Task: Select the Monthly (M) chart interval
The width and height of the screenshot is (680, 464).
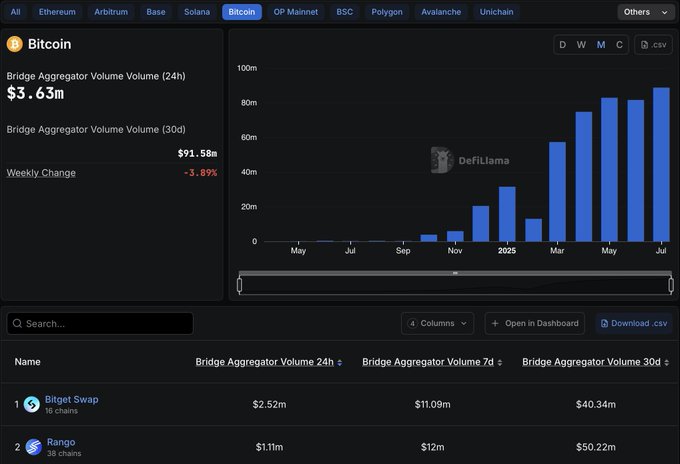Action: pos(601,45)
